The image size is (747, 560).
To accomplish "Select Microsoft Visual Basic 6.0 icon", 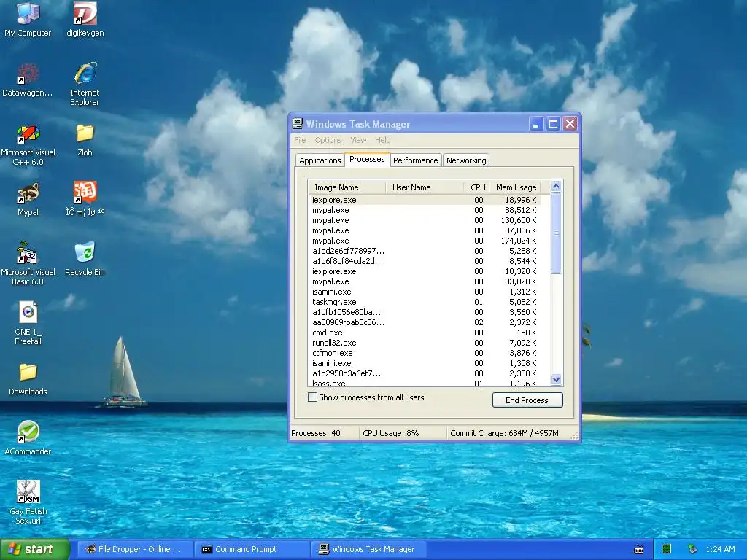I will tap(28, 263).
